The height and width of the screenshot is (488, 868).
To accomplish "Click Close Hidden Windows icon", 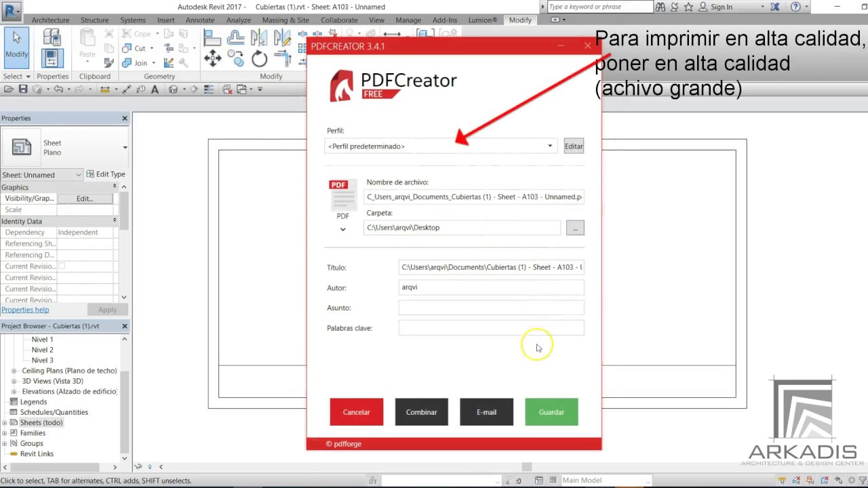I will coord(227,89).
